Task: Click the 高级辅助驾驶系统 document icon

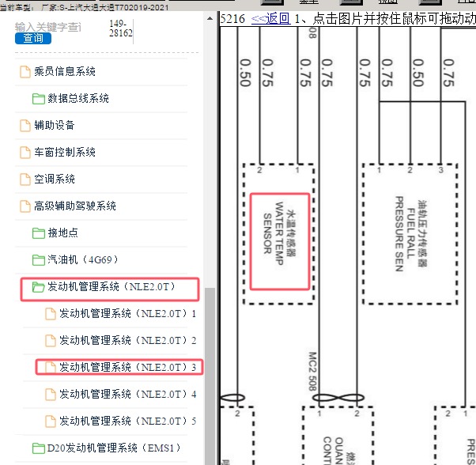Action: [x=25, y=206]
